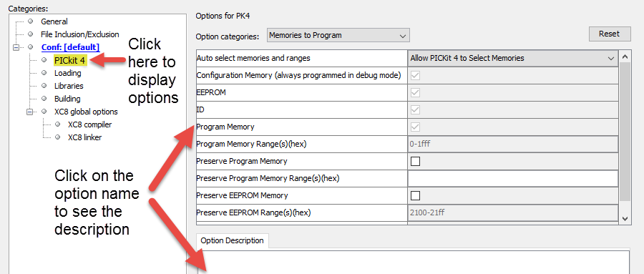The image size is (644, 274).
Task: Switch to the Option Description tab
Action: tap(232, 240)
